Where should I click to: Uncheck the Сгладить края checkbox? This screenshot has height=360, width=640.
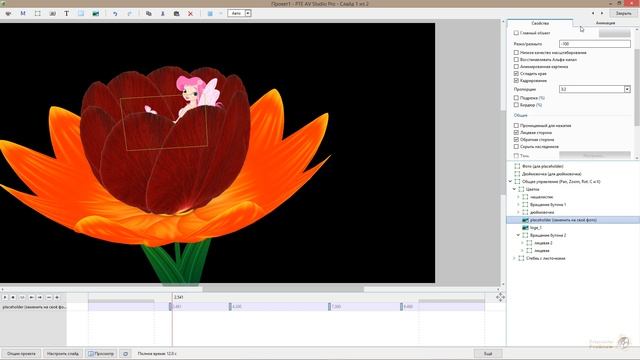(516, 73)
